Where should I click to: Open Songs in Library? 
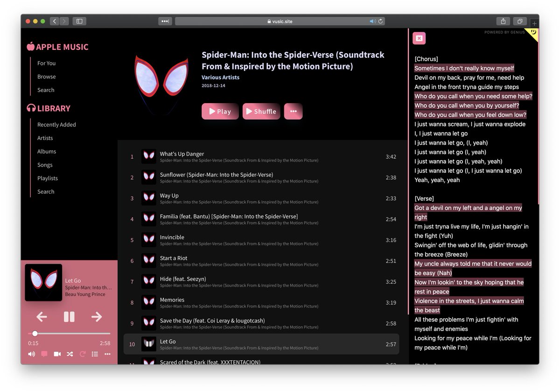[x=45, y=165]
